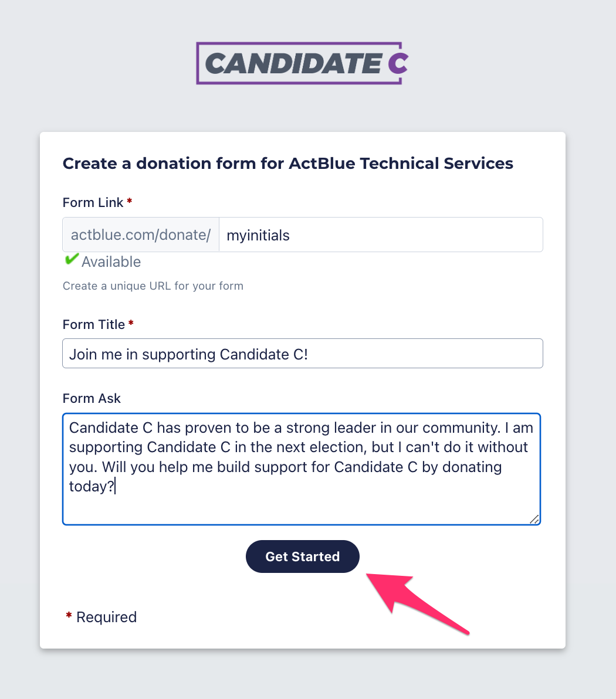Click the Required footnote text
The height and width of the screenshot is (699, 616).
tap(106, 617)
